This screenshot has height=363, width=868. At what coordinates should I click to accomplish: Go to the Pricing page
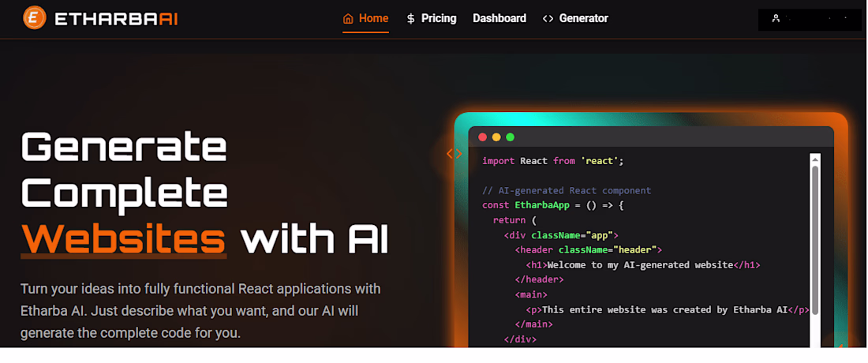pos(439,18)
